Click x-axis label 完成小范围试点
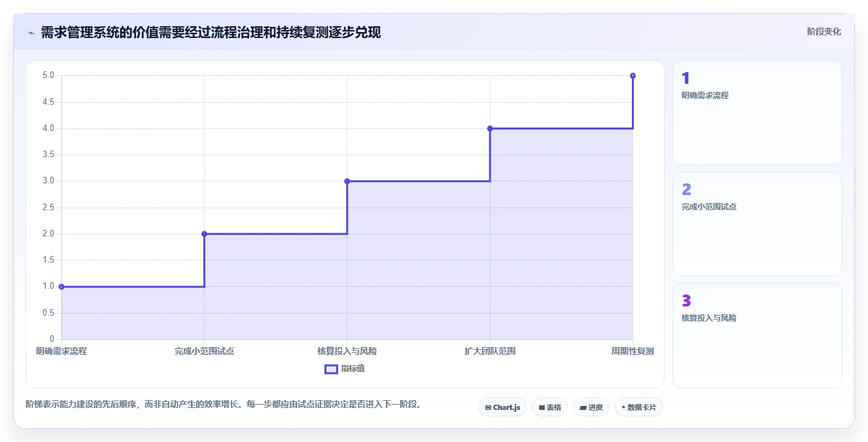This screenshot has height=442, width=868. point(204,351)
